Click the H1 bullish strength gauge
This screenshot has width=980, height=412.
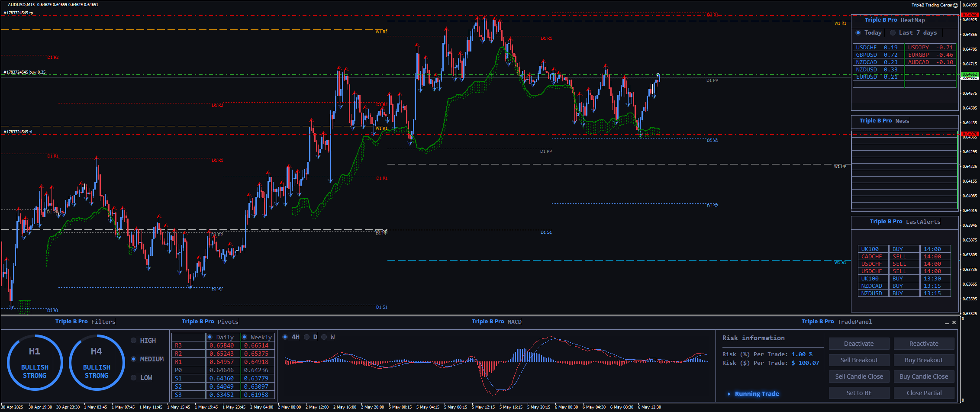coord(35,363)
